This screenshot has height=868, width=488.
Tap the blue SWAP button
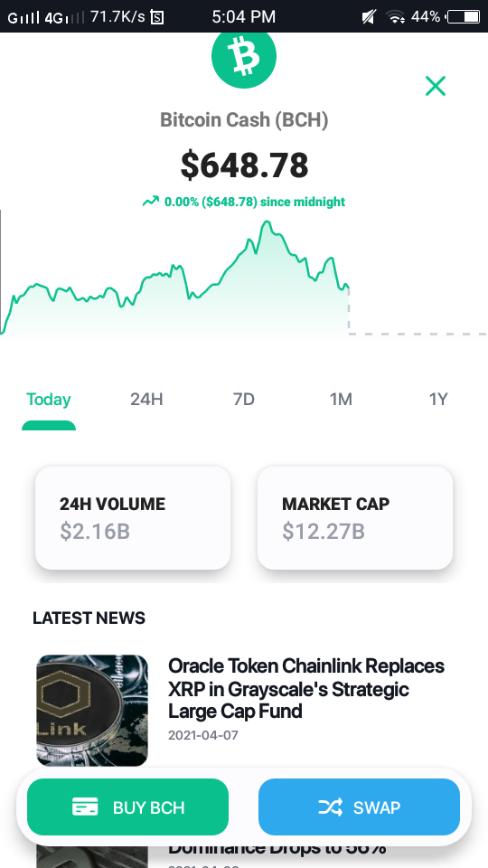pyautogui.click(x=359, y=807)
